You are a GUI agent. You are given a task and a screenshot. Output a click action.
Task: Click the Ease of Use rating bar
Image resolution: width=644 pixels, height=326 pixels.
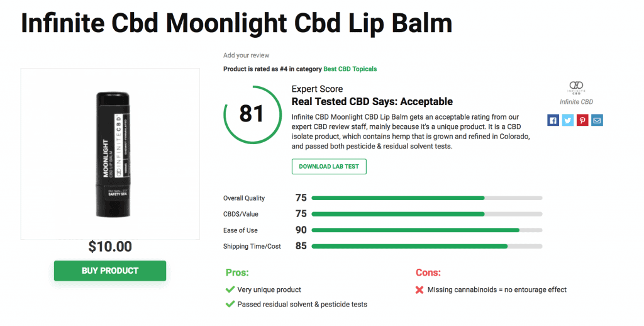click(x=427, y=230)
